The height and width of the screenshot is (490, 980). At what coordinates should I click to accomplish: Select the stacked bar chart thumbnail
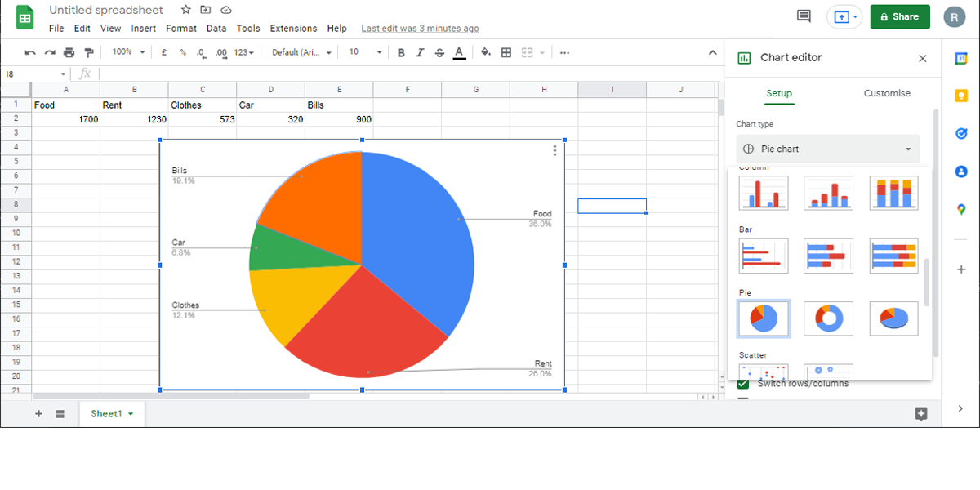[x=829, y=256]
